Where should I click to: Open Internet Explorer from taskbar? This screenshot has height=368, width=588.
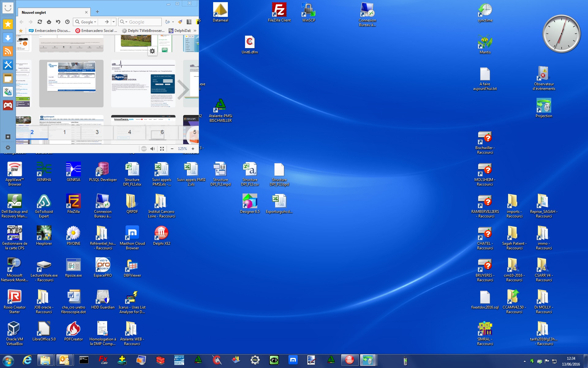pyautogui.click(x=27, y=360)
